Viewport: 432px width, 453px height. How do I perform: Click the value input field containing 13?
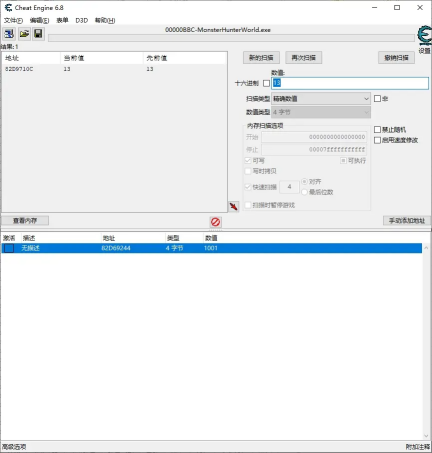point(350,83)
